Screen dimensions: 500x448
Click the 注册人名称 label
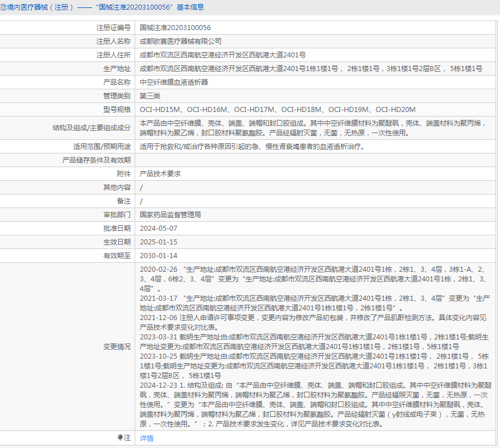114,42
